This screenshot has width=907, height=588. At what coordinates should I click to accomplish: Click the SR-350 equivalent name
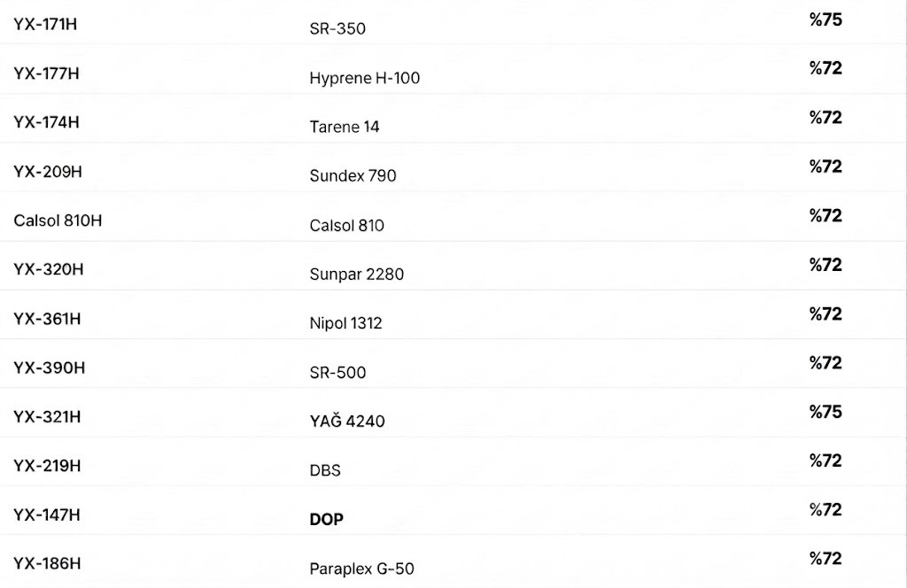(337, 28)
